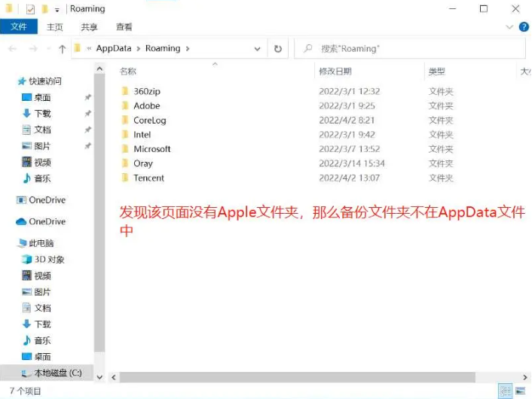Click the AppData breadcrumb
Screen dimensions: 532x399
tap(114, 48)
